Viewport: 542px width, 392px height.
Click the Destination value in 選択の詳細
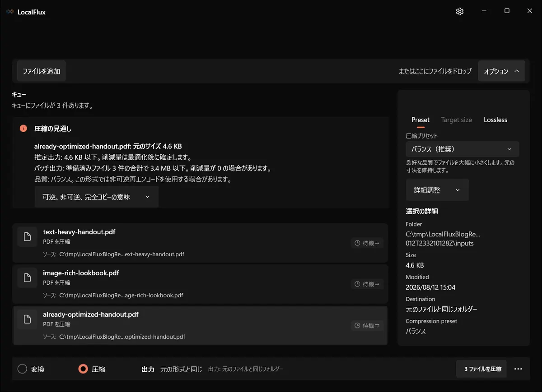441,309
